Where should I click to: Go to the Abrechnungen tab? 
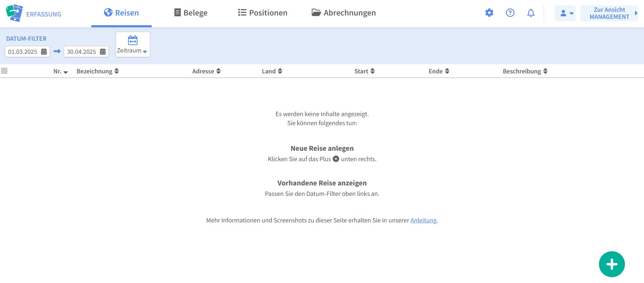pyautogui.click(x=344, y=13)
